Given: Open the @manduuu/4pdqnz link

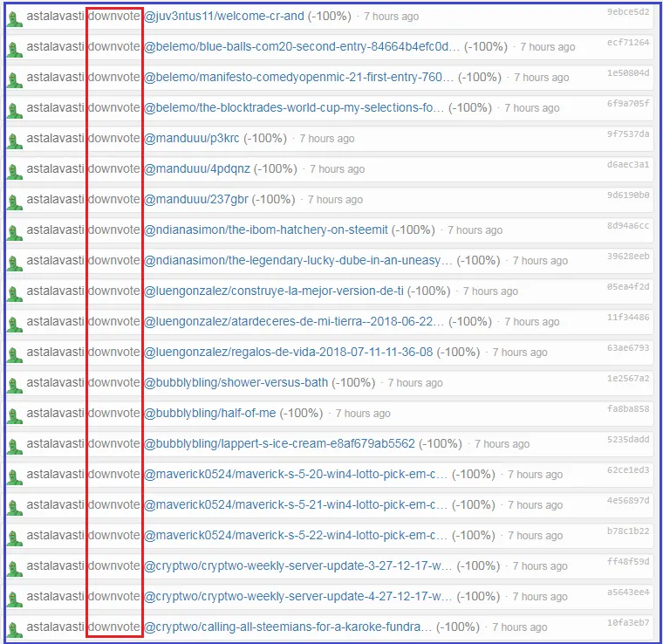Looking at the screenshot, I should 197,168.
